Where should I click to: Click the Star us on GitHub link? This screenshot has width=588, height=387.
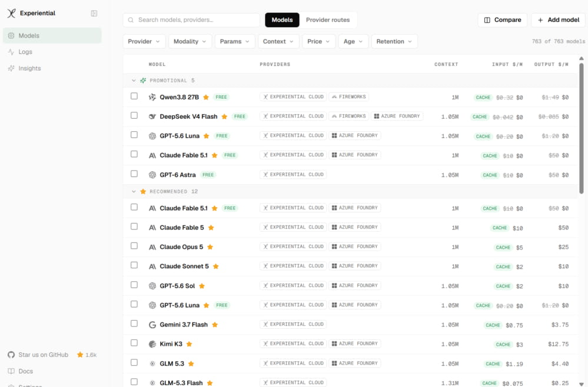[x=44, y=355]
